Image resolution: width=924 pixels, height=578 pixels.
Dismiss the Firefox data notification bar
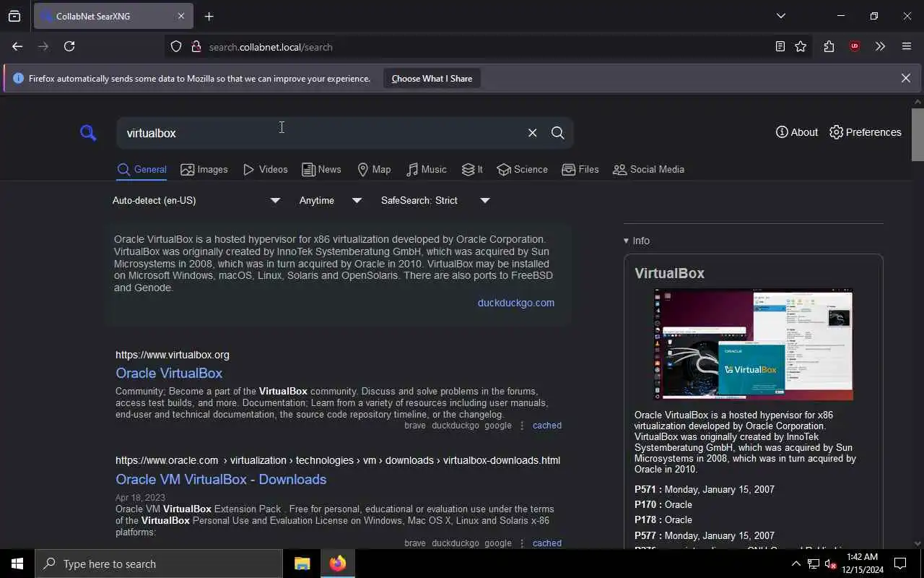tap(905, 78)
